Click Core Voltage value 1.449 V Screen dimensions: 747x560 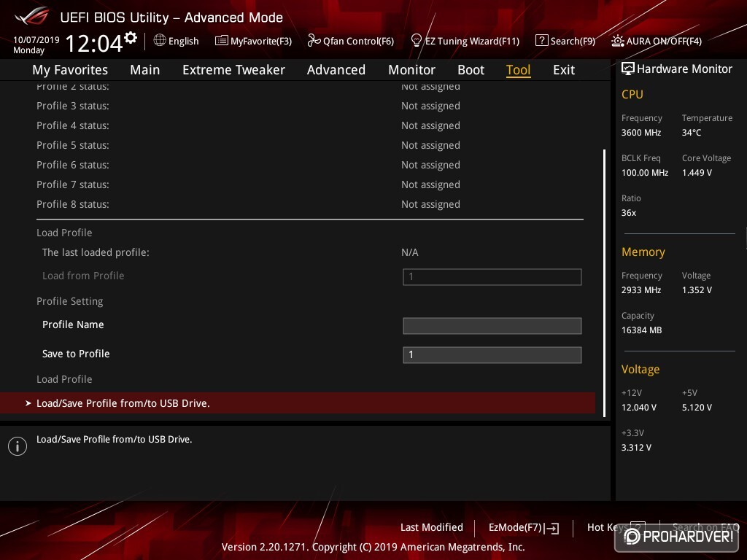click(697, 173)
